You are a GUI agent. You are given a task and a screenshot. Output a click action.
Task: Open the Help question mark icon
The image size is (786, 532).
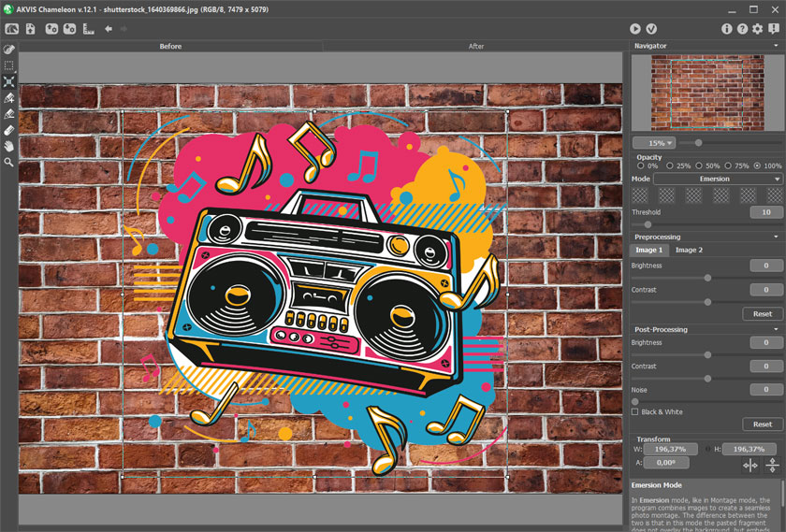point(742,29)
